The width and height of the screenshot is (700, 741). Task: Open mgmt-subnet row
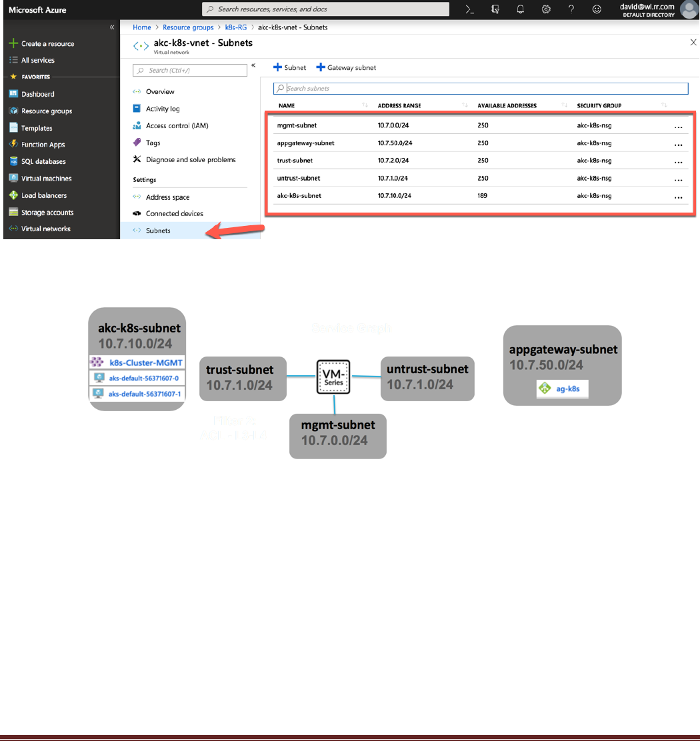[481, 125]
